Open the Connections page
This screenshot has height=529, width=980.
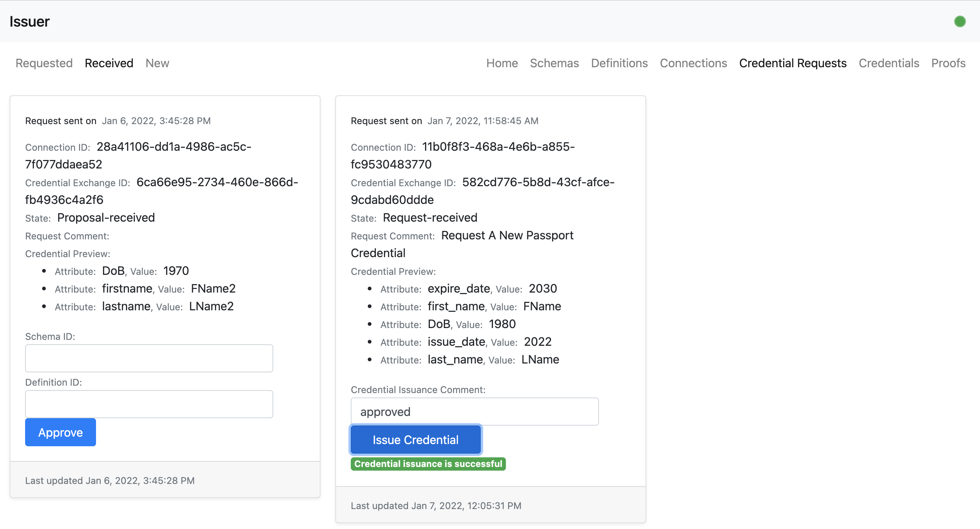[x=693, y=63]
